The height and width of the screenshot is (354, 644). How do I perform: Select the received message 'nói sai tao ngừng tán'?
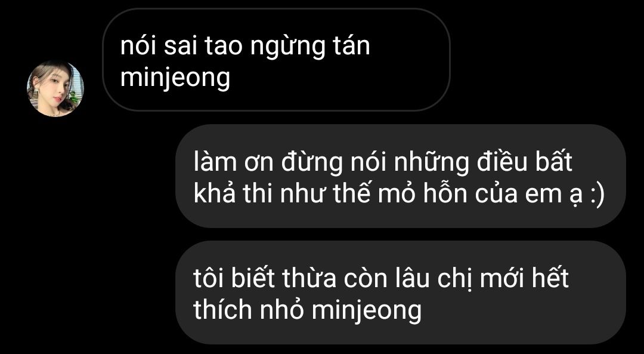pyautogui.click(x=276, y=60)
